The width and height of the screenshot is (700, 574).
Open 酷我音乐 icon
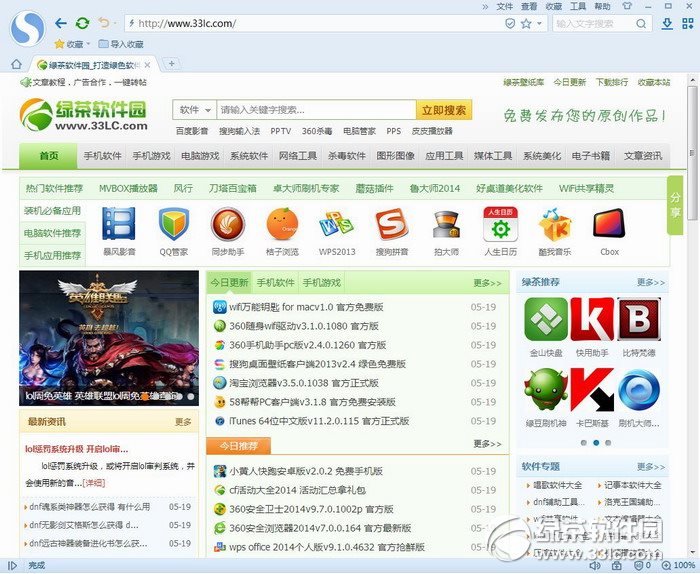tap(555, 224)
